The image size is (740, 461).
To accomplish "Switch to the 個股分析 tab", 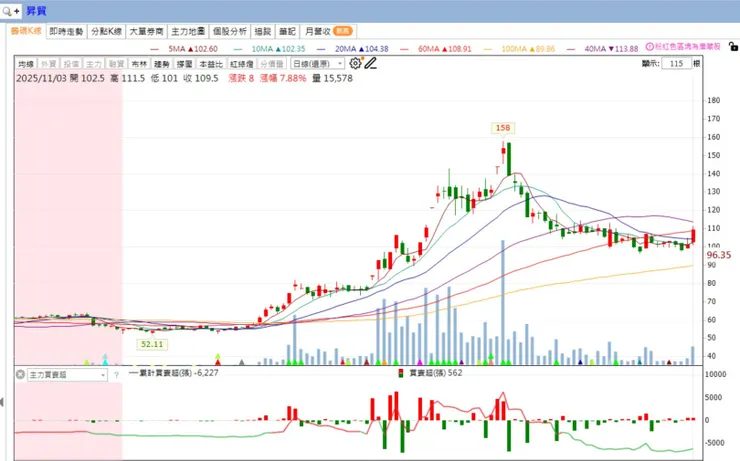I will tap(229, 32).
